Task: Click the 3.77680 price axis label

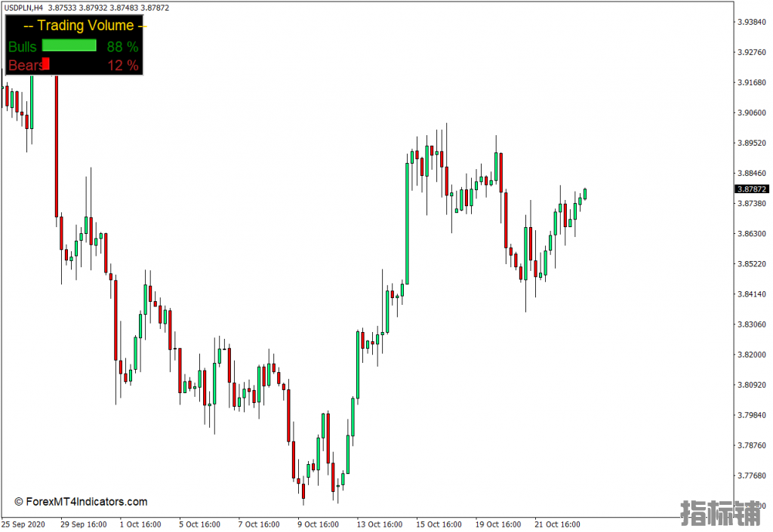Action: coord(752,475)
